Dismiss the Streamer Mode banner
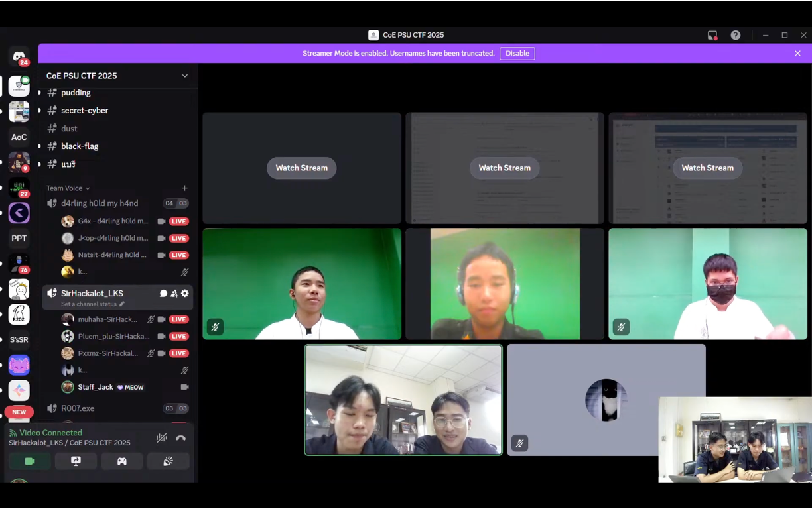Viewport: 812px width, 509px height. pos(797,53)
